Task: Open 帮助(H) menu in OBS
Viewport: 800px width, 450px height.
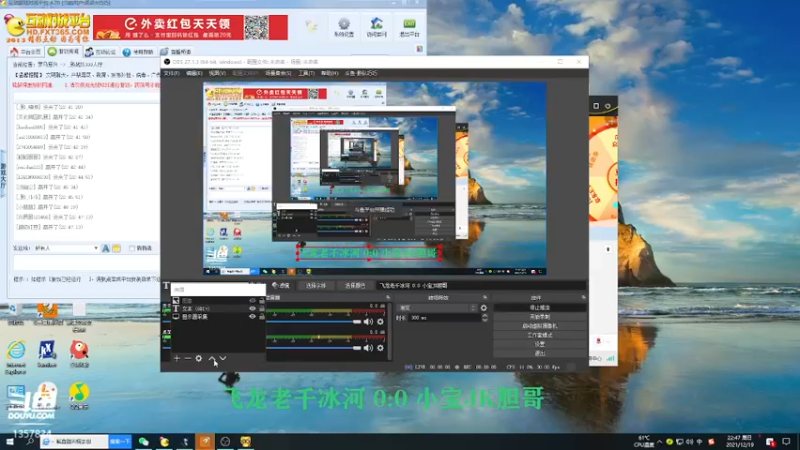Action: pos(330,73)
